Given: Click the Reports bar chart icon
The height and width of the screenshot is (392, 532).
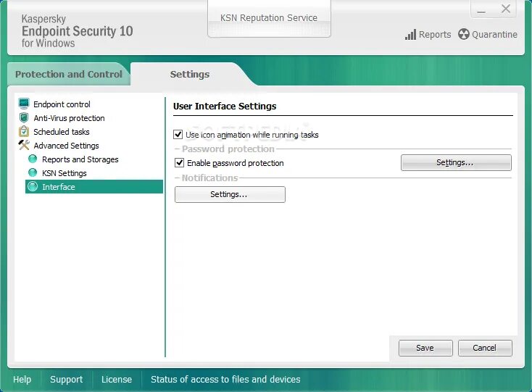Looking at the screenshot, I should 410,35.
